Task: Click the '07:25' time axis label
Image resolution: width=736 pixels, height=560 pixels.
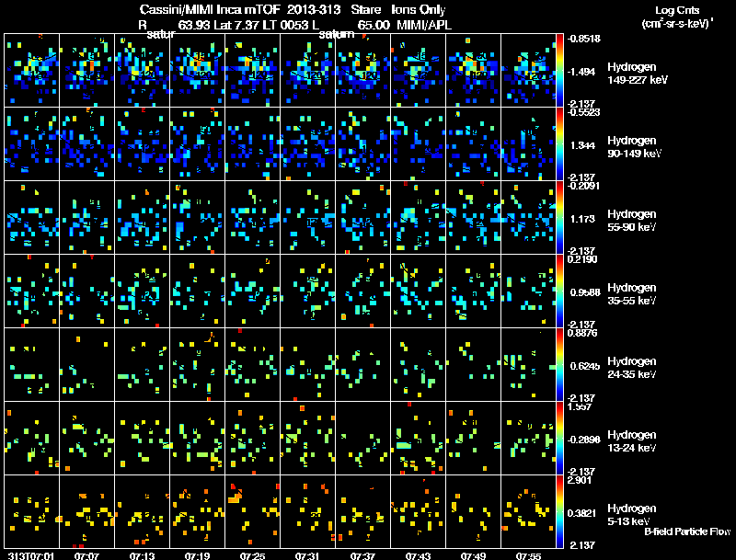Action: point(252,555)
